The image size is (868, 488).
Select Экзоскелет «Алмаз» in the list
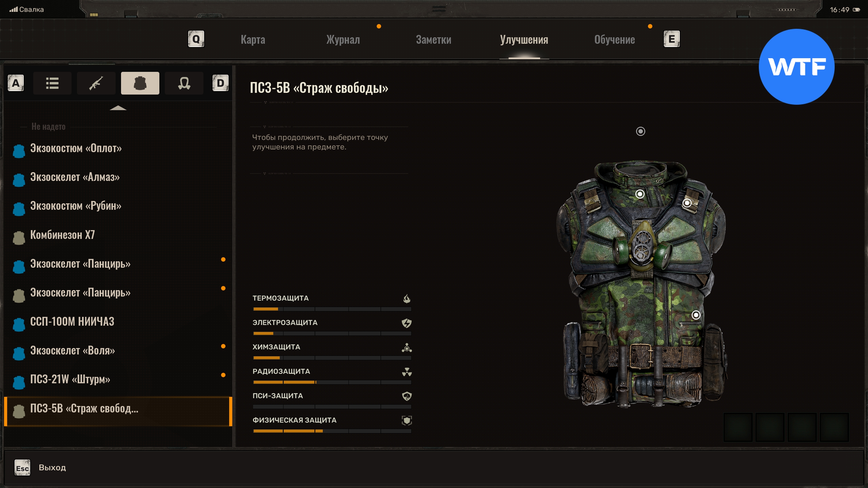click(x=75, y=177)
